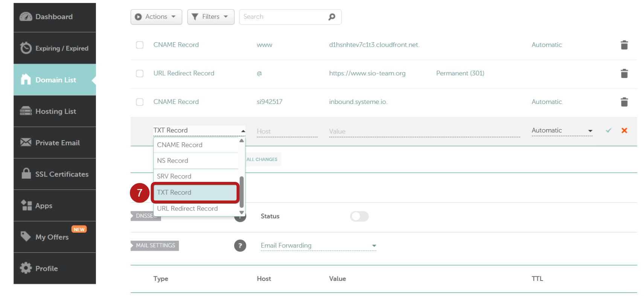Delete the si942517 CNAME record
This screenshot has width=644, height=296.
pos(624,102)
